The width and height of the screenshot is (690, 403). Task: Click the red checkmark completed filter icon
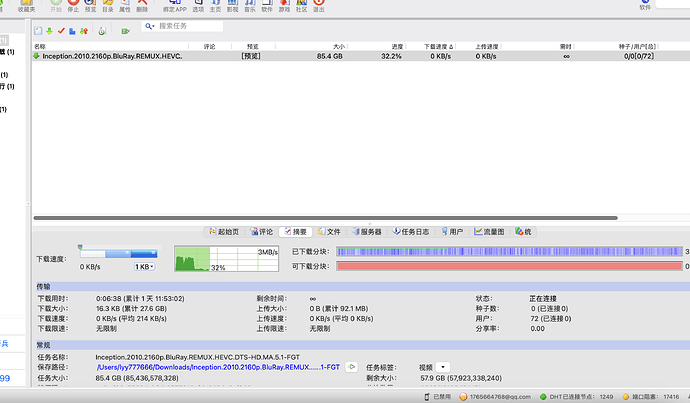[x=61, y=30]
